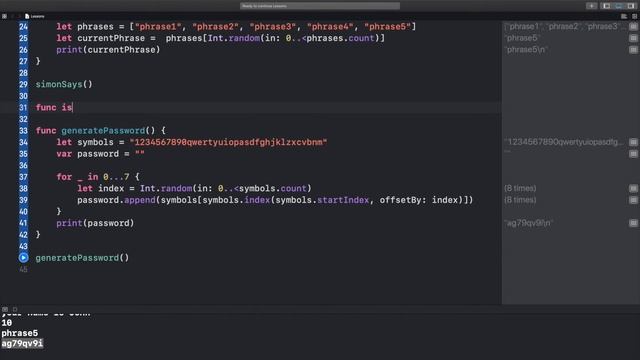
Task: Toggle the navigator panel in the toolbar
Action: pos(607,6)
